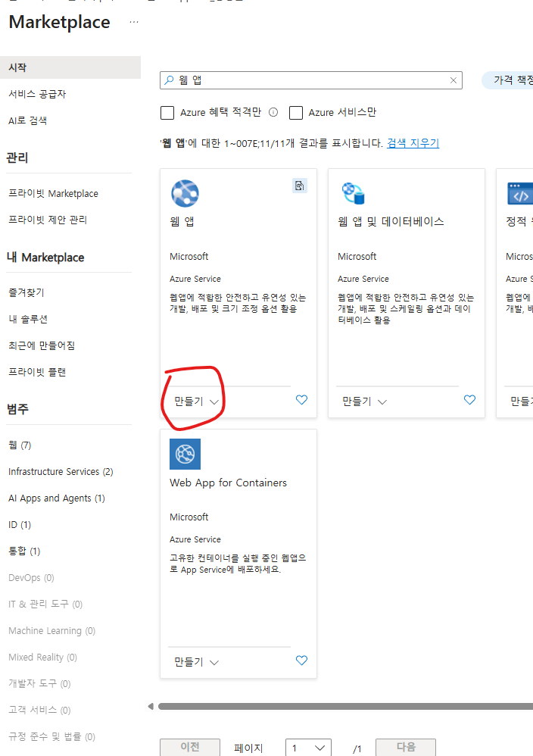
Task: Expand 만들기 on Web App for Containers
Action: (196, 663)
